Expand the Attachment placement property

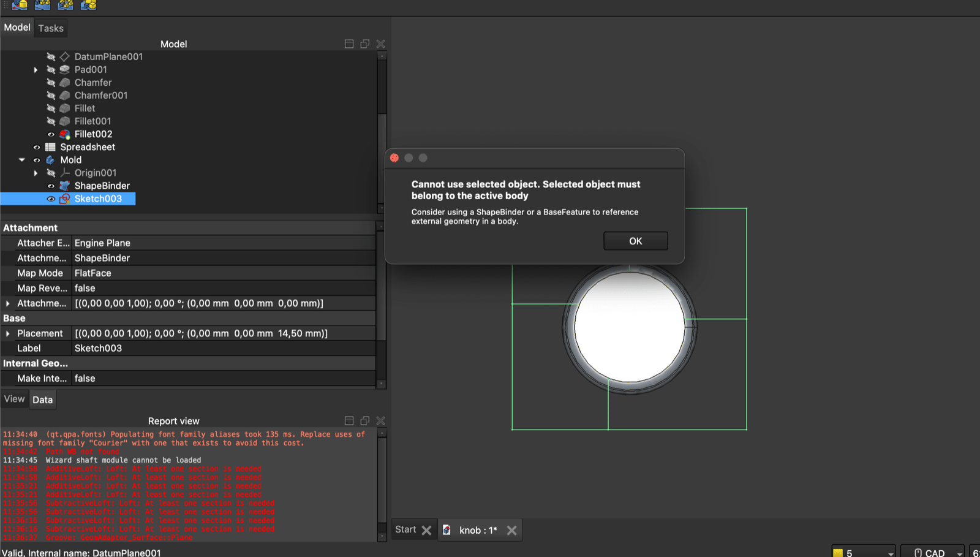pos(7,303)
